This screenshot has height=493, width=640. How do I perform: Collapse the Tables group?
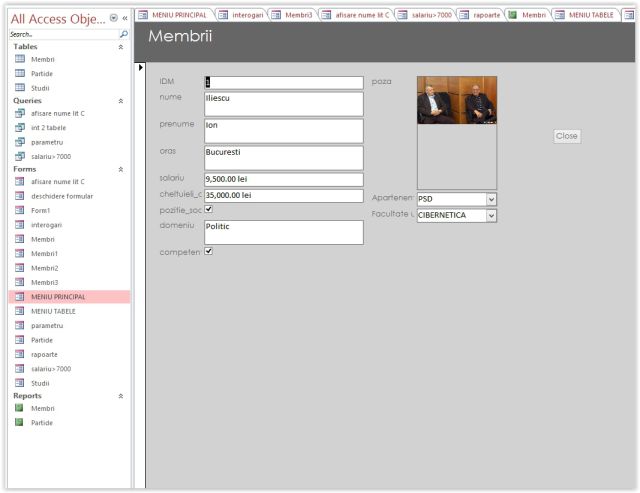click(121, 47)
